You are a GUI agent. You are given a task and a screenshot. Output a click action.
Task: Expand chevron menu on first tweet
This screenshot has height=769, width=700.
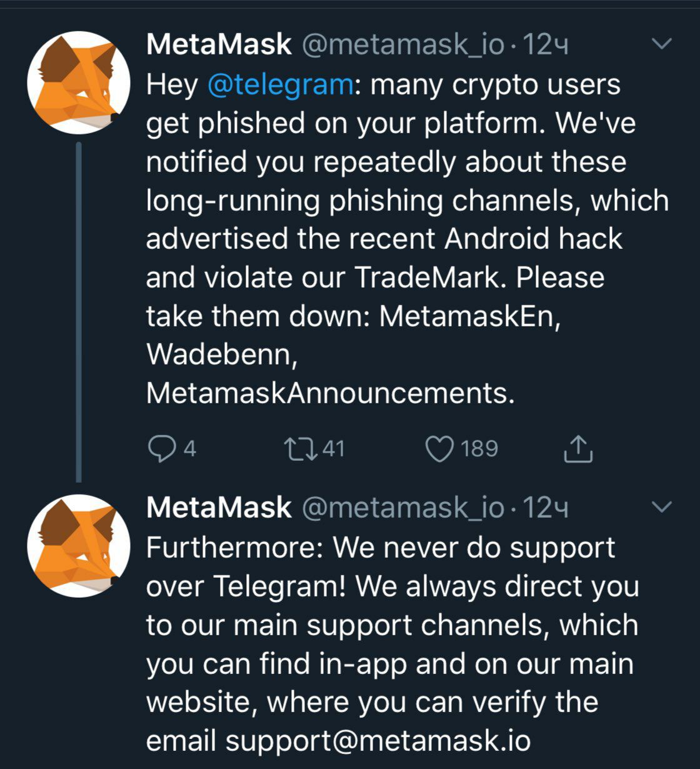pos(661,44)
